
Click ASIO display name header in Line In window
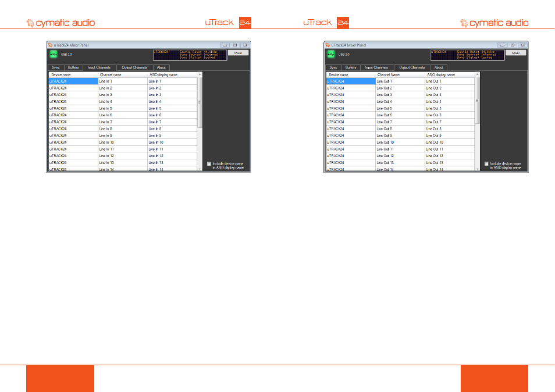172,74
